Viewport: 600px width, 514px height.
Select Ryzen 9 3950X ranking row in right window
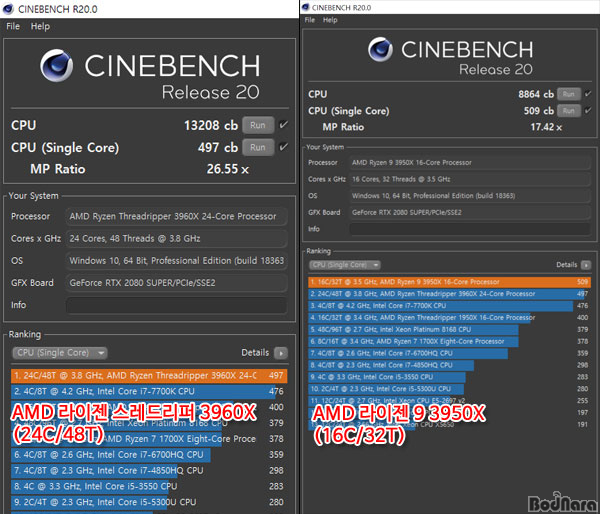point(450,282)
